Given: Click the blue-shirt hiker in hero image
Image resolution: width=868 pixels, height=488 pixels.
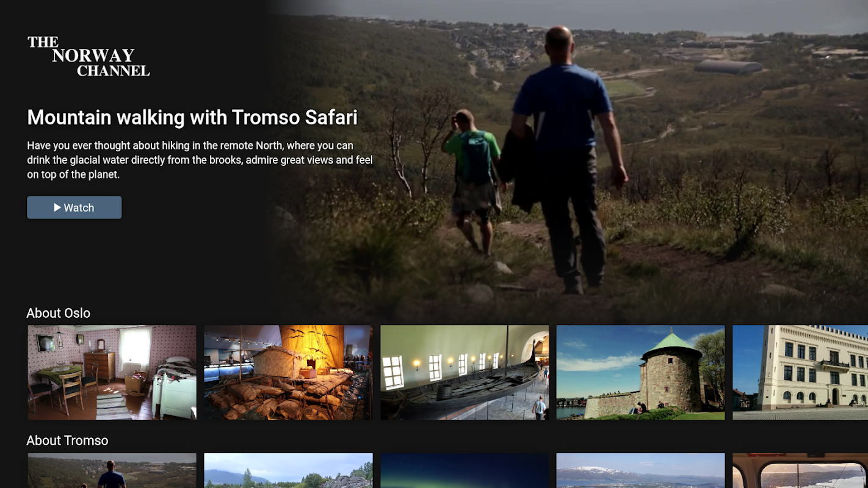Looking at the screenshot, I should pos(565,159).
